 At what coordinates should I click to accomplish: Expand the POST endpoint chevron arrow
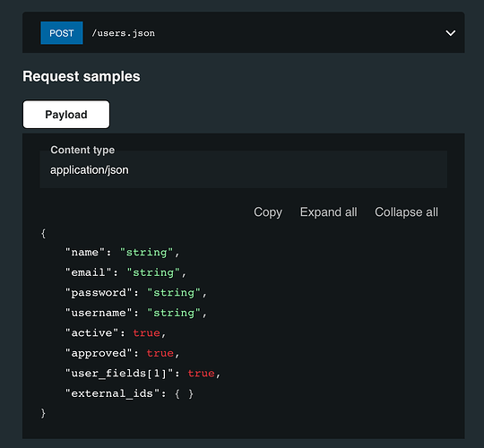[x=450, y=33]
